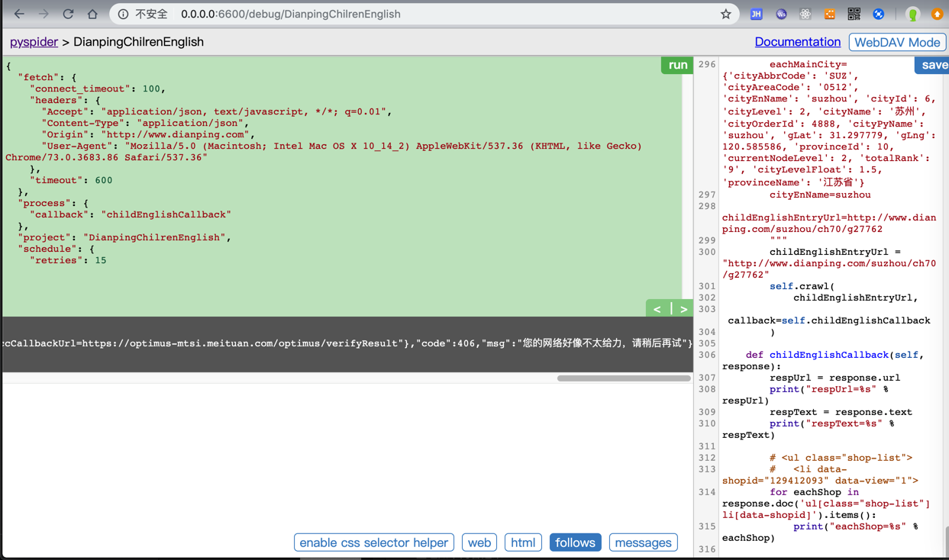Click def childEnglishCallback in code
This screenshot has height=560, width=949.
(x=820, y=355)
